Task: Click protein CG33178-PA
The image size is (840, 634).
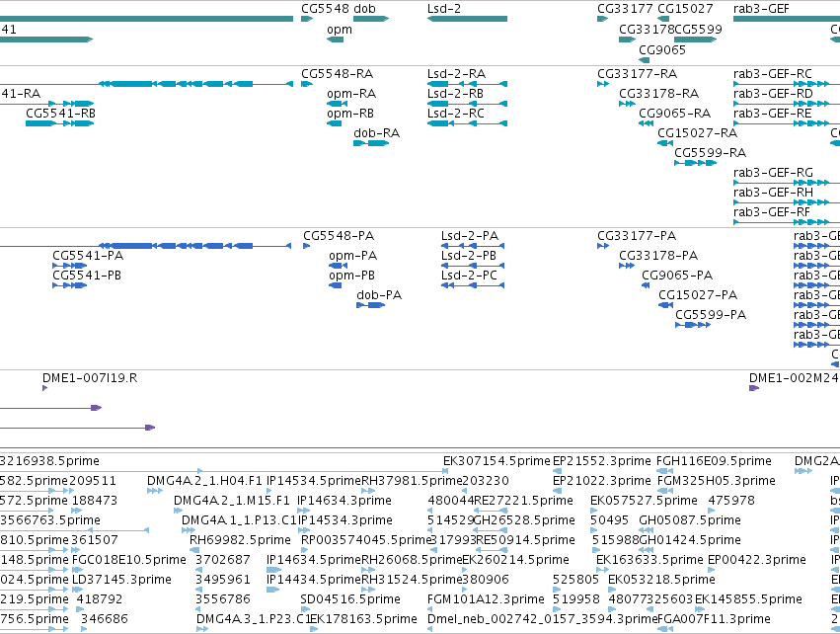Action: coord(658,256)
